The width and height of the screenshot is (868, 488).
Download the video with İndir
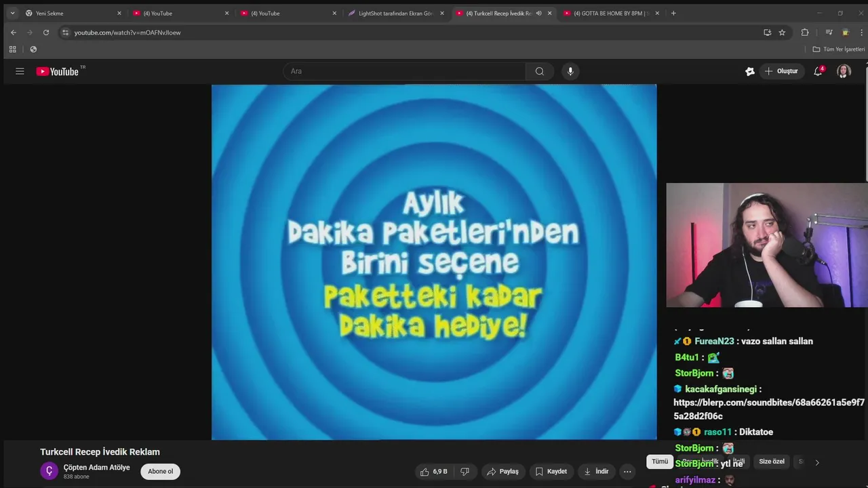[596, 471]
